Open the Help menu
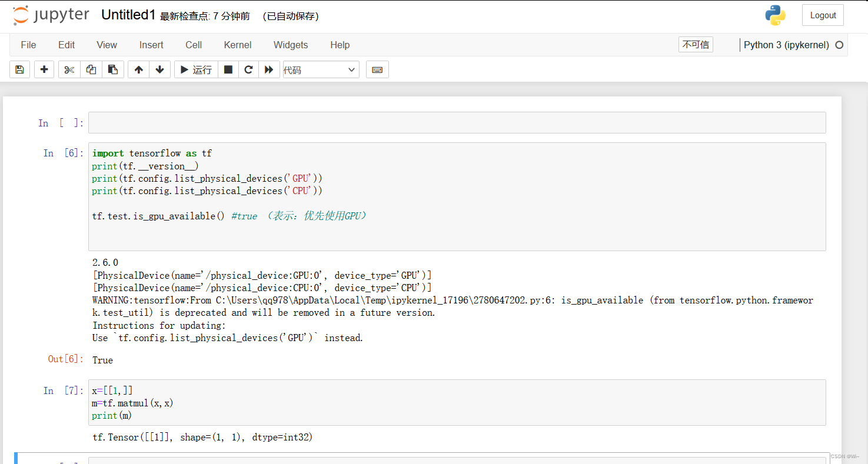The image size is (868, 464). [x=340, y=45]
